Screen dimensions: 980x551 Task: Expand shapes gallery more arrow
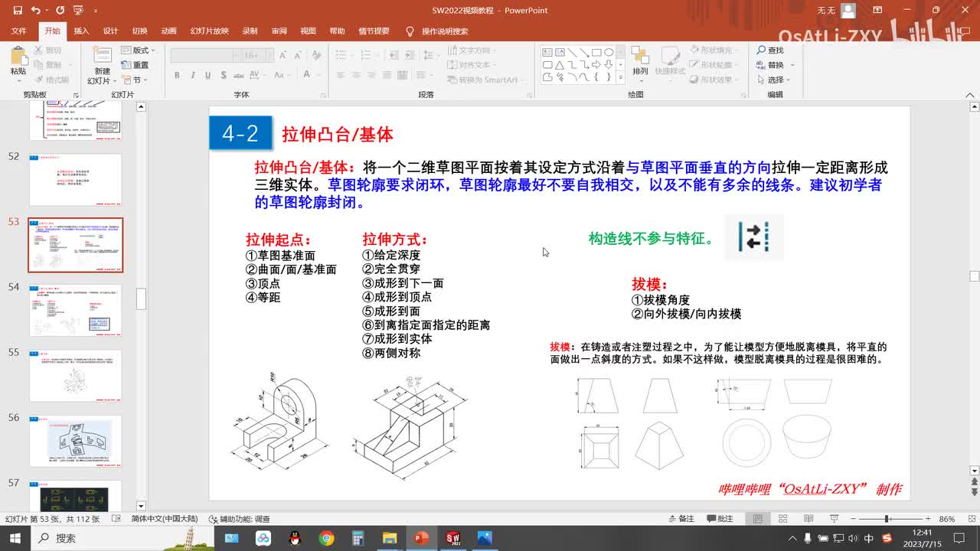[x=619, y=78]
